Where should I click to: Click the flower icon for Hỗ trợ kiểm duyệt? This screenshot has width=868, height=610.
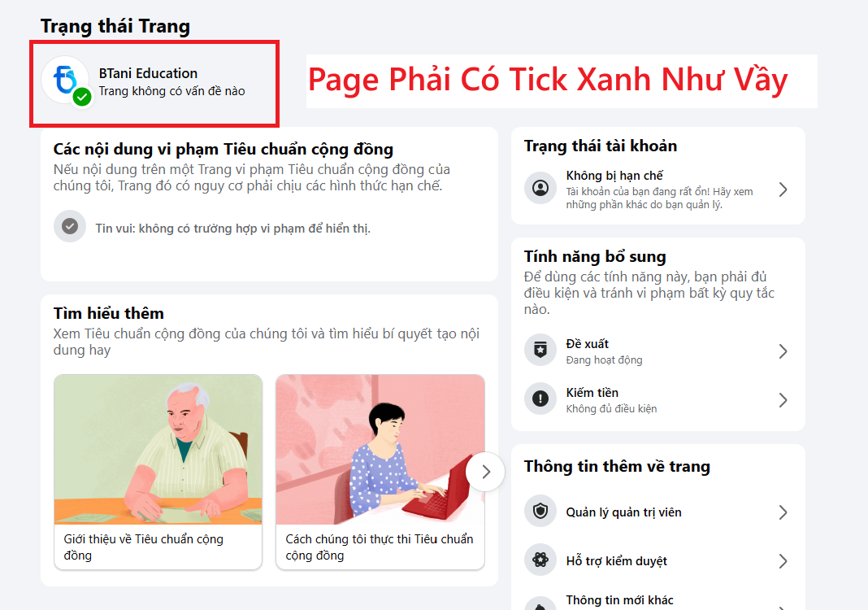coord(540,560)
